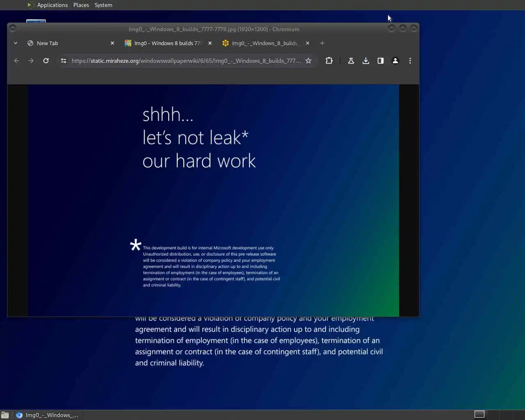
Task: Click the wallpaper image in the browser
Action: (213, 200)
